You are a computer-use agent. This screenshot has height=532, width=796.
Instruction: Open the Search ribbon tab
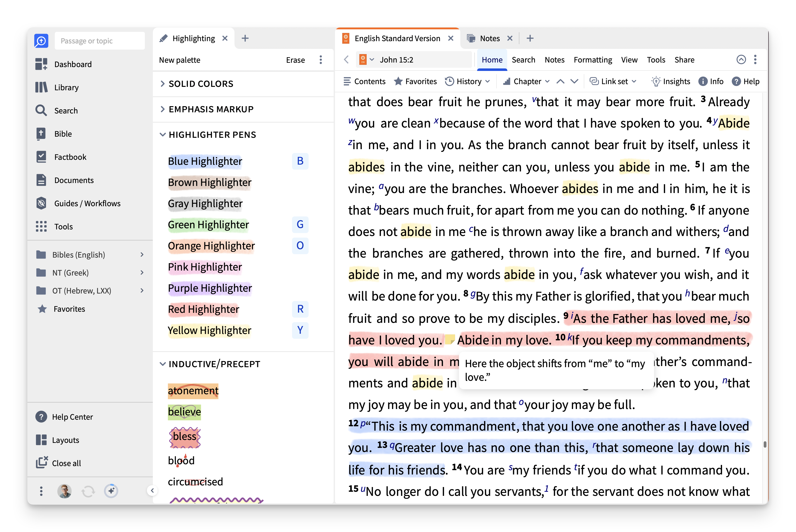click(x=523, y=60)
